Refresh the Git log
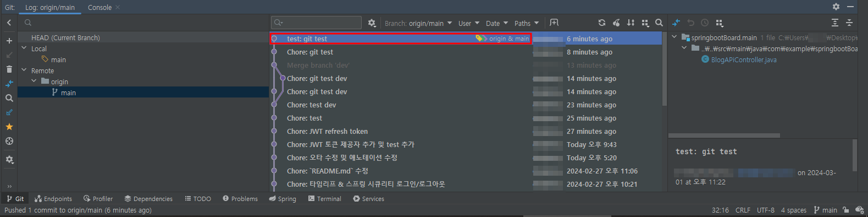The width and height of the screenshot is (868, 217). pyautogui.click(x=602, y=23)
